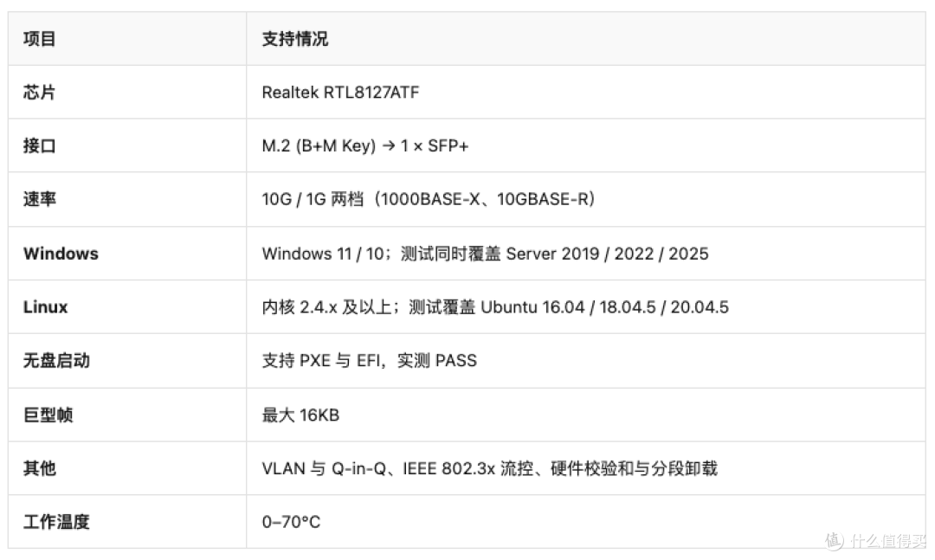Screen dimensions: 935x560
Task: Select the 支持 PXE 与 EFI cell
Action: [586, 361]
